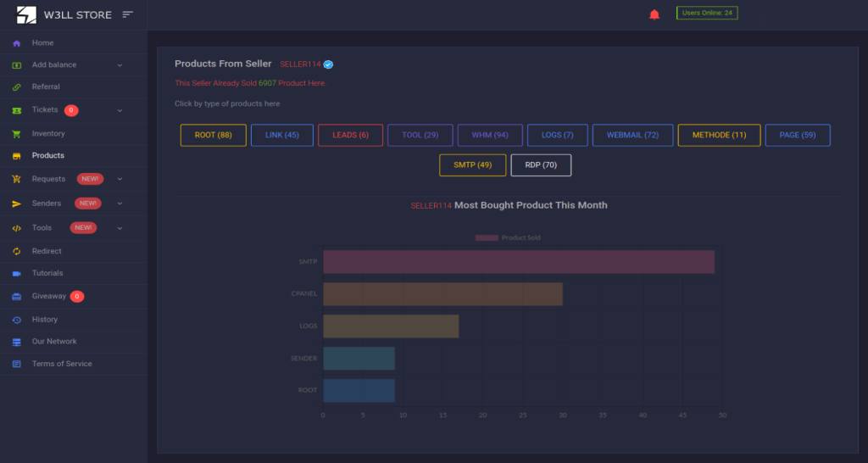Click the Tutorials video camera icon

click(x=16, y=274)
